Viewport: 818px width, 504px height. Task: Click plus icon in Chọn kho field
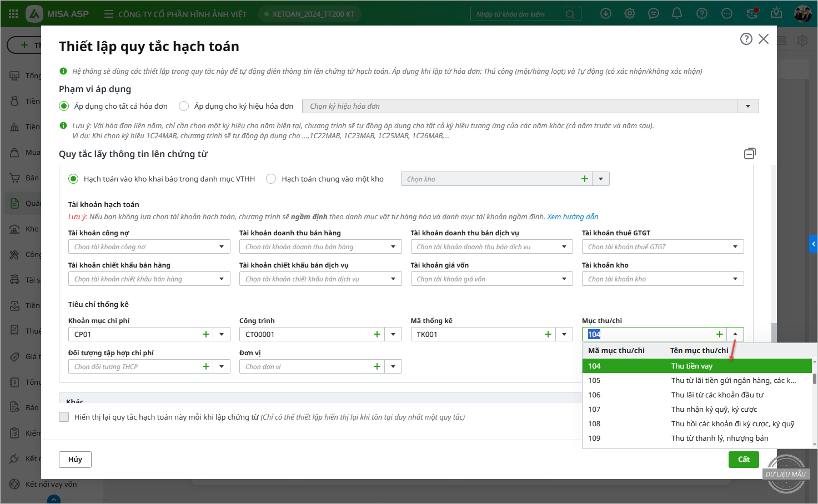click(x=584, y=179)
